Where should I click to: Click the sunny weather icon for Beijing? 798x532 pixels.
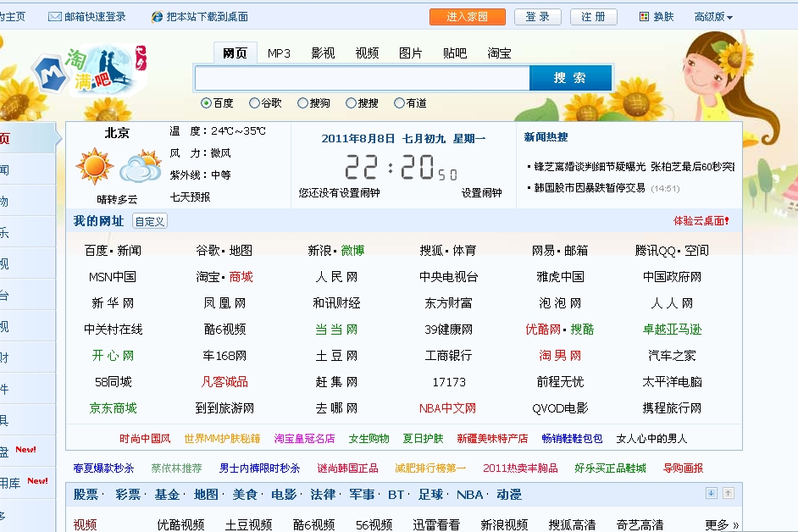94,166
